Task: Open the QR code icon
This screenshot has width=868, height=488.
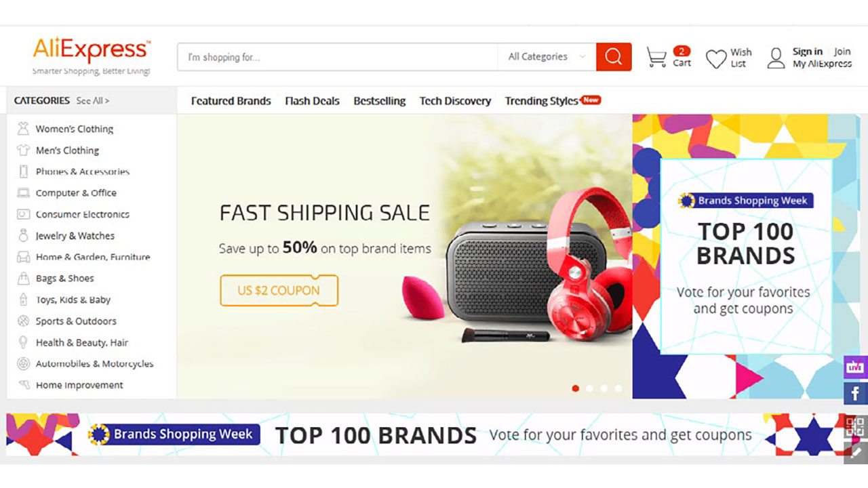Action: point(855,427)
